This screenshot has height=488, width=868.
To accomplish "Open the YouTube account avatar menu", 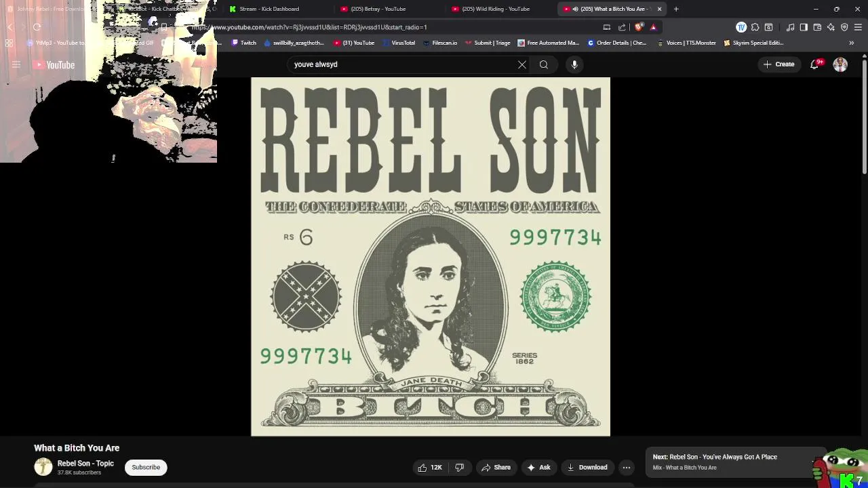I will [840, 64].
